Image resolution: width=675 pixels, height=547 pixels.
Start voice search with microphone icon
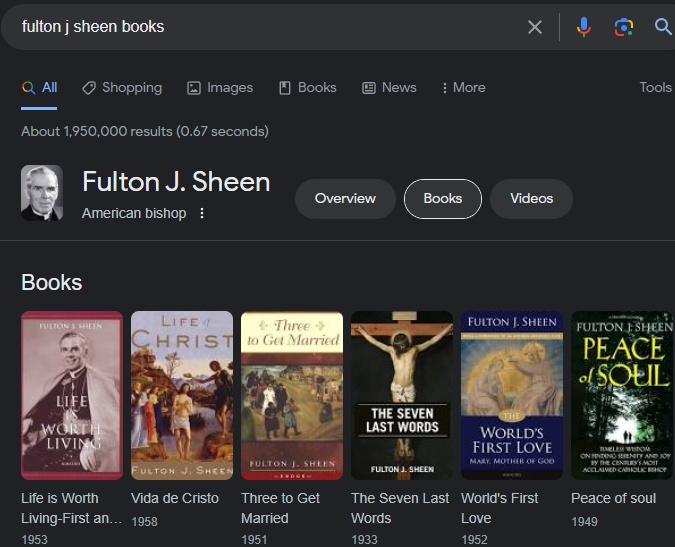click(584, 27)
